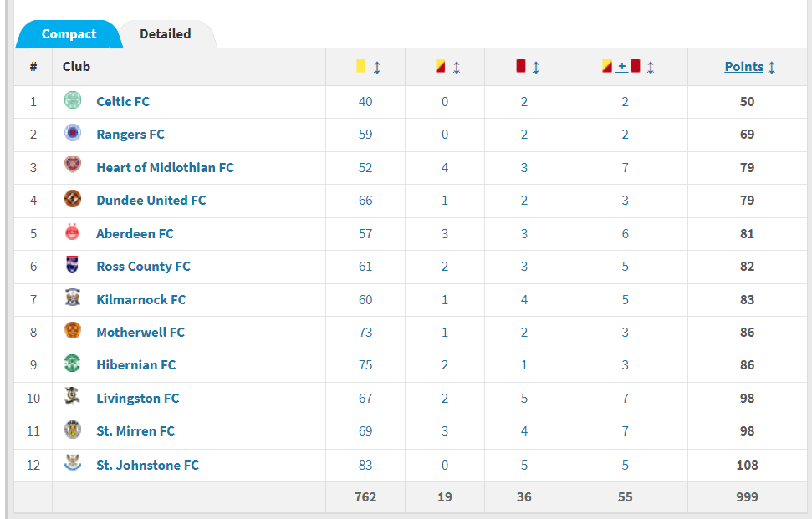Click the Ross County crest icon
The height and width of the screenshot is (519, 812).
73,264
